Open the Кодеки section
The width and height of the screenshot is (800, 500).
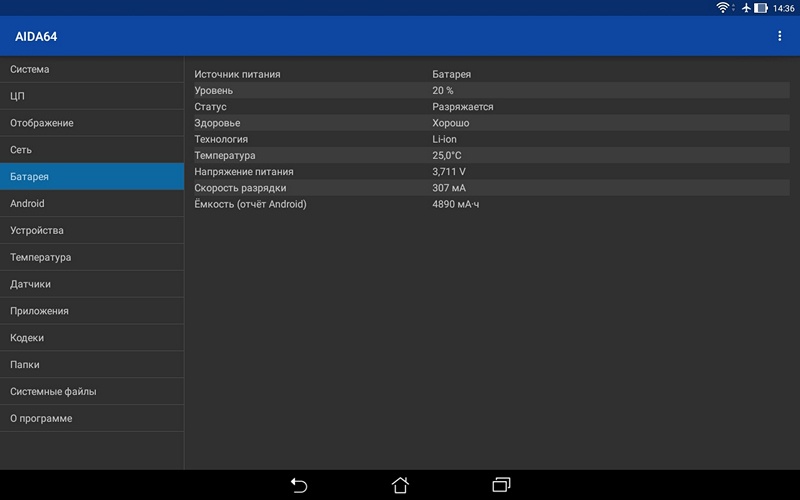pyautogui.click(x=92, y=338)
